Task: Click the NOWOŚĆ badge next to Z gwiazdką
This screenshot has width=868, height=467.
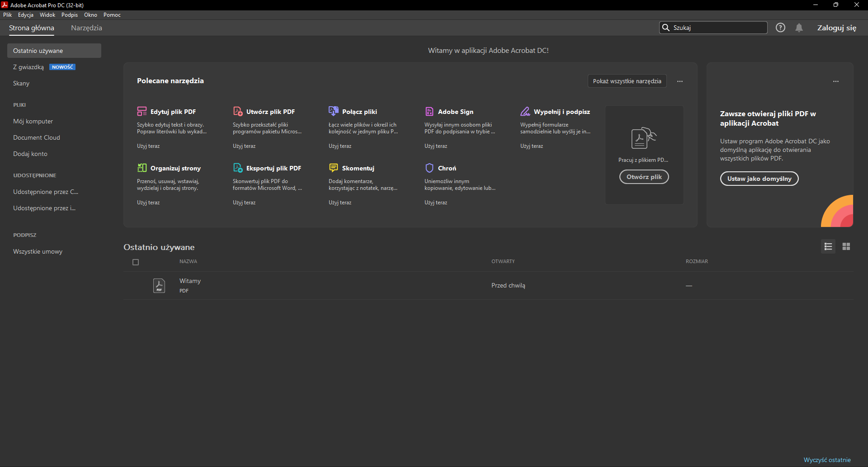Action: point(62,67)
